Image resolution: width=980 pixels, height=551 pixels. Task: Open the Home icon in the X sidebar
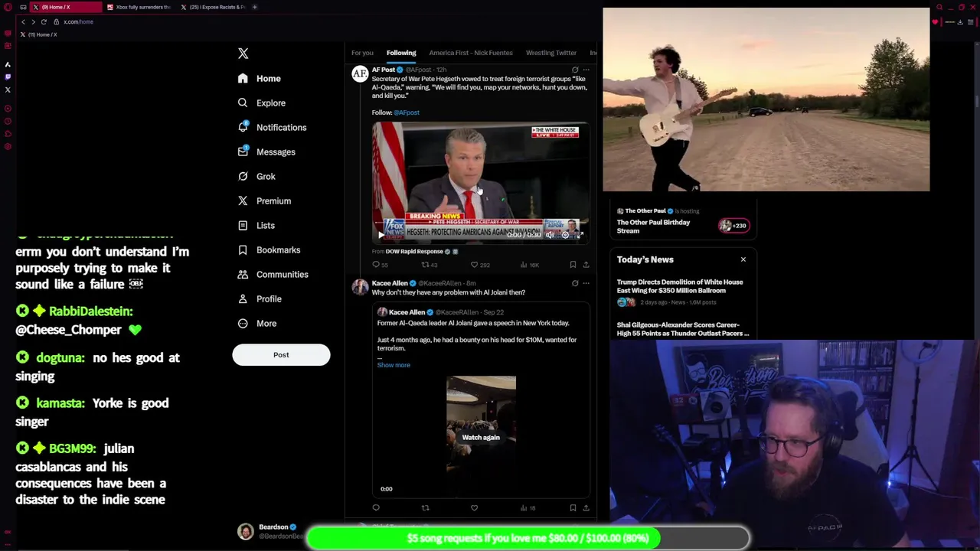click(243, 78)
